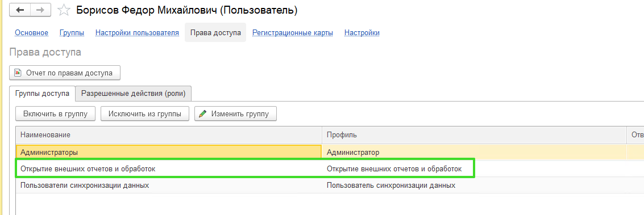Select the Администратор profile cell
Viewport: 644px width, 215px height.
[475, 153]
